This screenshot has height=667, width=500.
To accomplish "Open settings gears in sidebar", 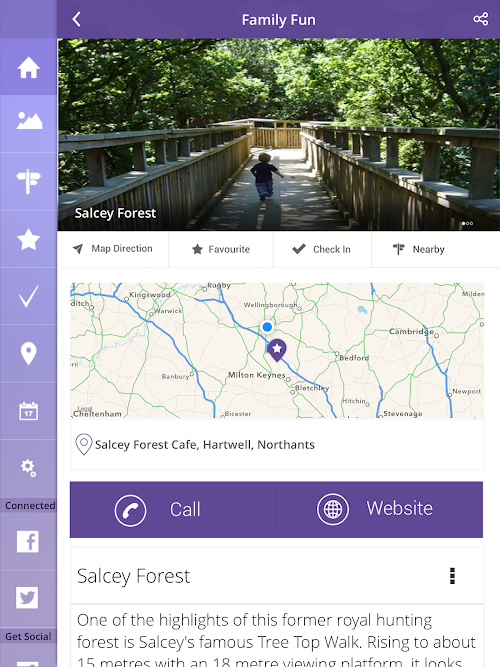I will (29, 468).
